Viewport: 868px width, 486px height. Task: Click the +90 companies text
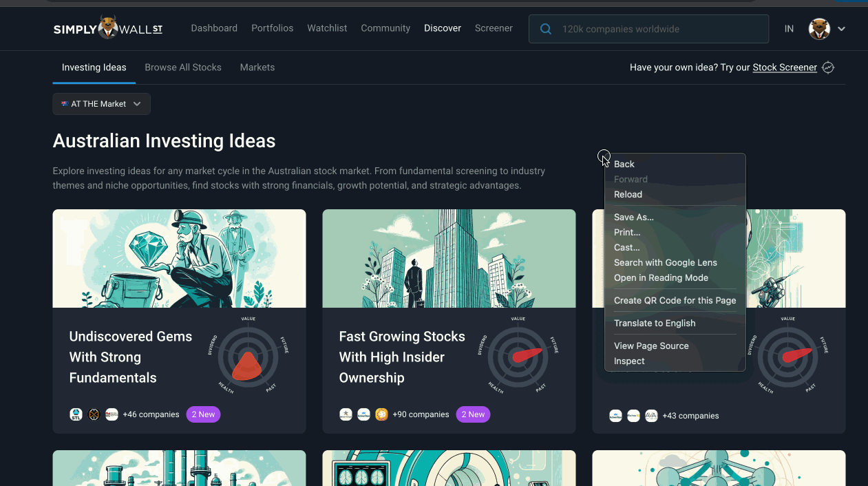[x=421, y=414]
